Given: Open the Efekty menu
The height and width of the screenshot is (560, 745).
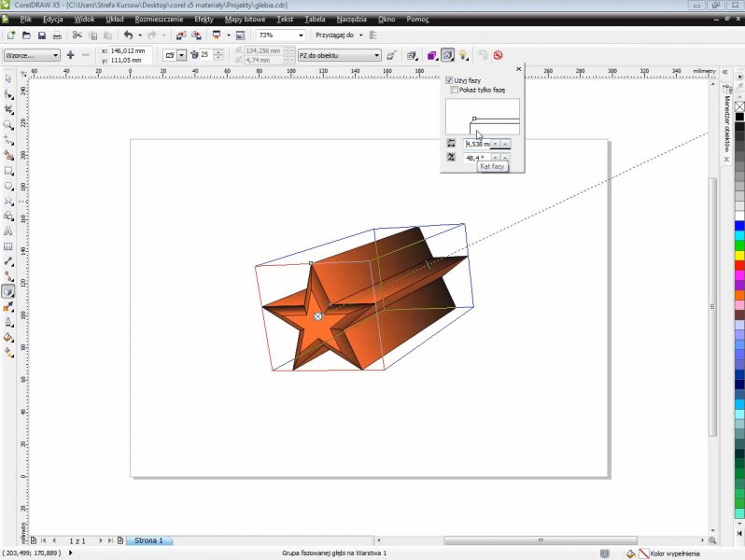Looking at the screenshot, I should pyautogui.click(x=204, y=19).
